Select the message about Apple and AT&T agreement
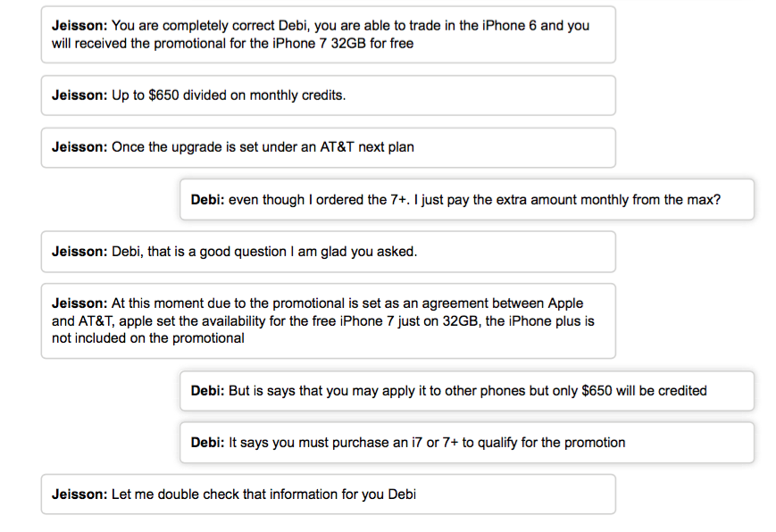The image size is (776, 532). tap(328, 320)
